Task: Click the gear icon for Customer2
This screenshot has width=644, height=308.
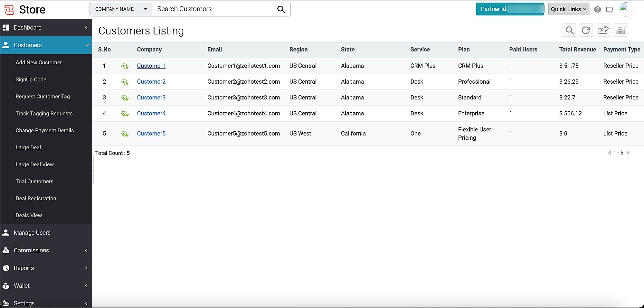Action: [x=125, y=82]
